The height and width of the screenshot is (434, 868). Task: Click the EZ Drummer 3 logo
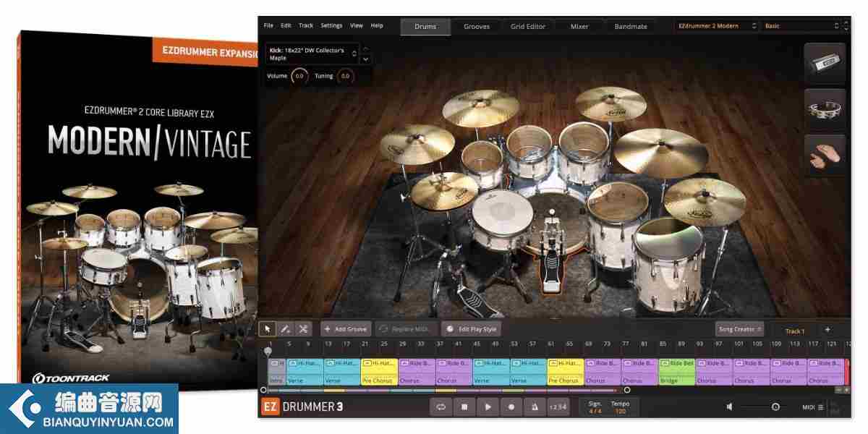coord(302,407)
